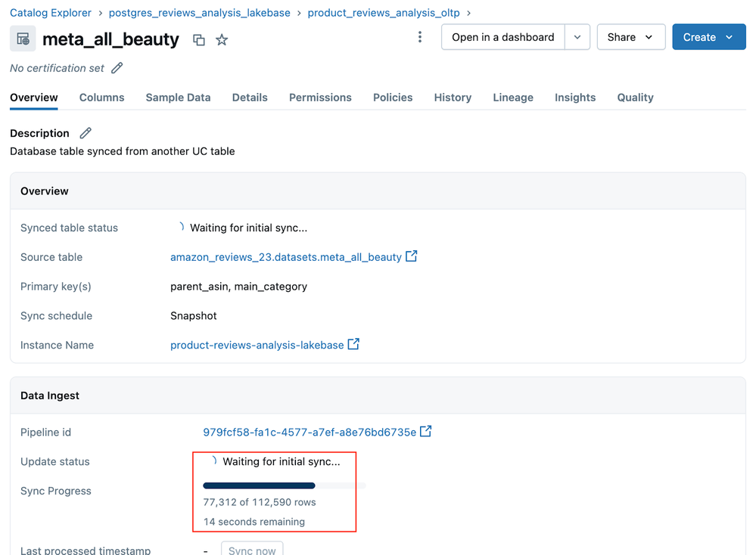Open the Sample Data tab
756x555 pixels.
pos(178,98)
